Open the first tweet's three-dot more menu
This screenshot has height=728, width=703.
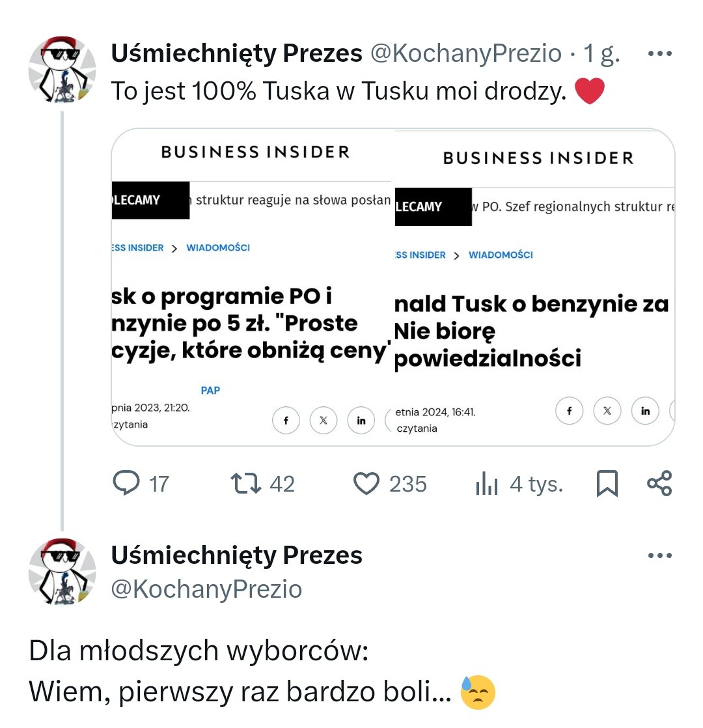pyautogui.click(x=660, y=54)
